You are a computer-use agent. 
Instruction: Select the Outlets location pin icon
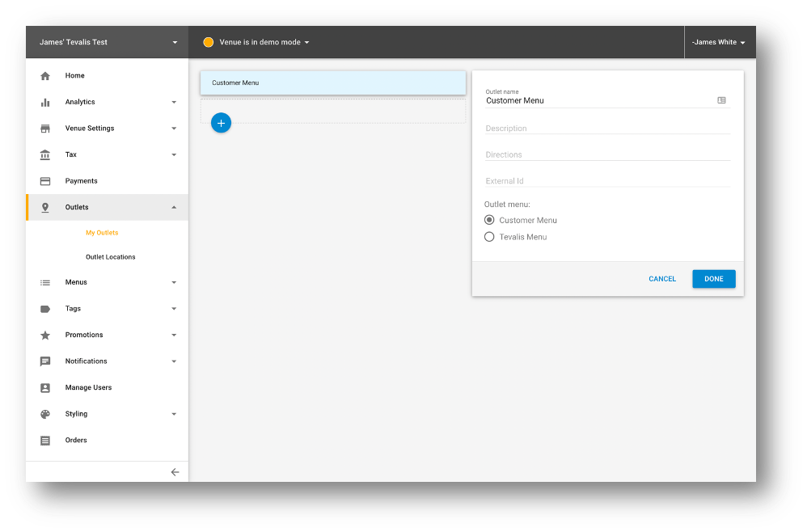pyautogui.click(x=46, y=207)
